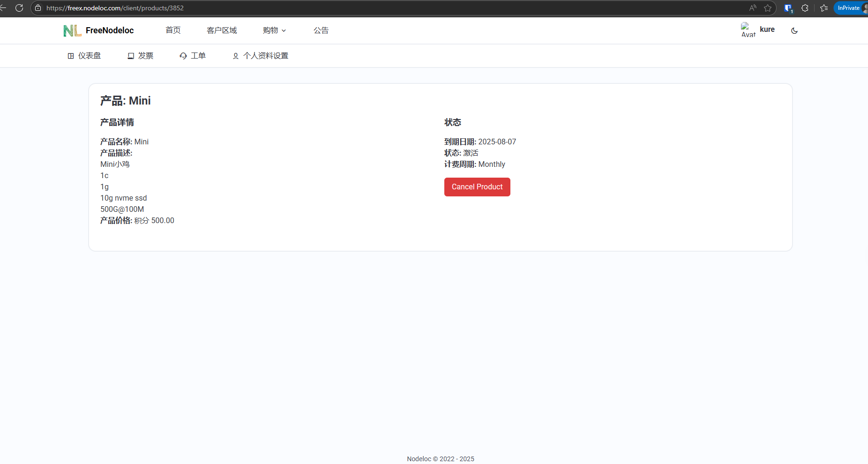This screenshot has height=464, width=868.
Task: Expand the 购物 shopping dropdown
Action: 275,30
